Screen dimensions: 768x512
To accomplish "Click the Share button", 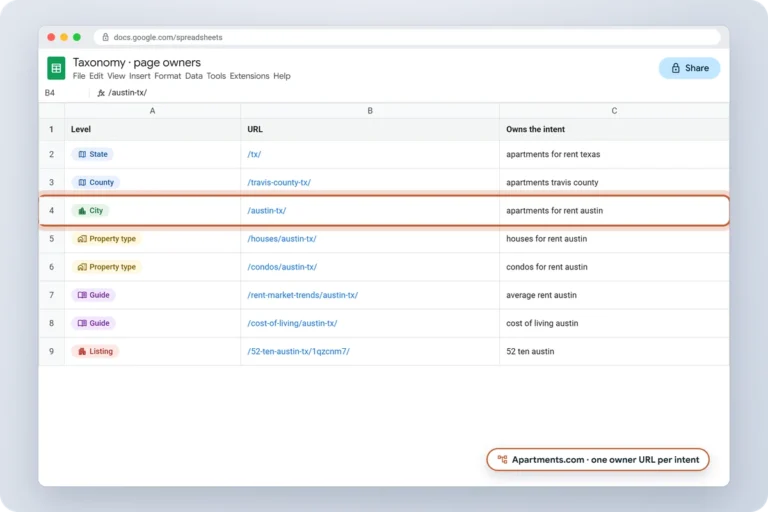I will coord(689,68).
